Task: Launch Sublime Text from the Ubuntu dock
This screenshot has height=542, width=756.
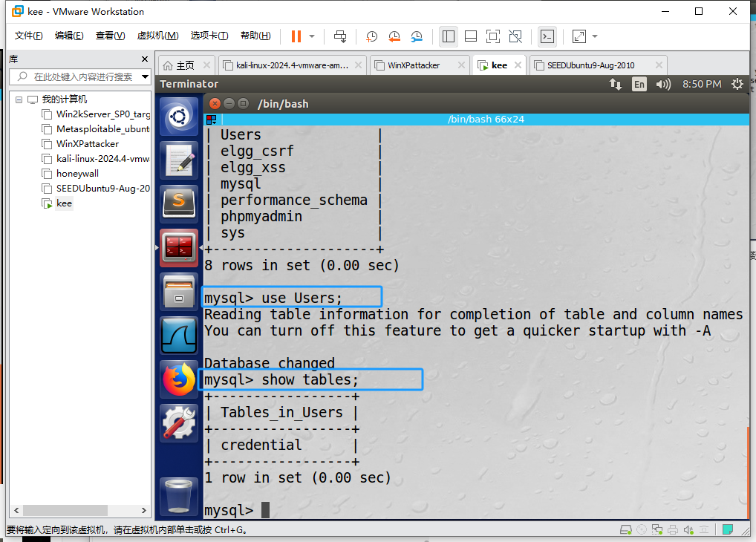Action: 179,203
